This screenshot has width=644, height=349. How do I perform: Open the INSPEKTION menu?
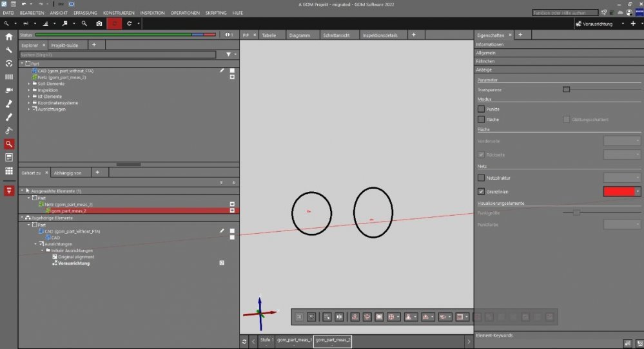[x=152, y=13]
